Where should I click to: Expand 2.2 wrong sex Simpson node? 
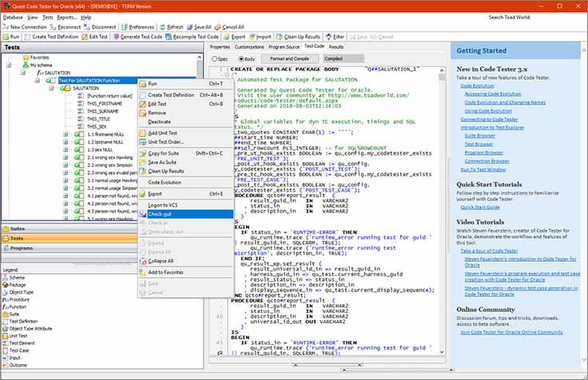66,165
